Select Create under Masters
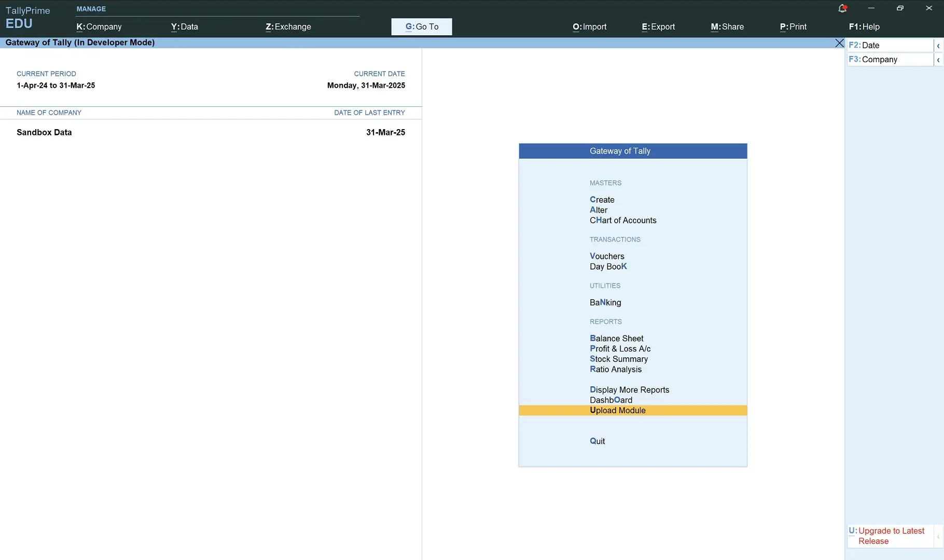Screen dimensions: 944x560 [602, 200]
